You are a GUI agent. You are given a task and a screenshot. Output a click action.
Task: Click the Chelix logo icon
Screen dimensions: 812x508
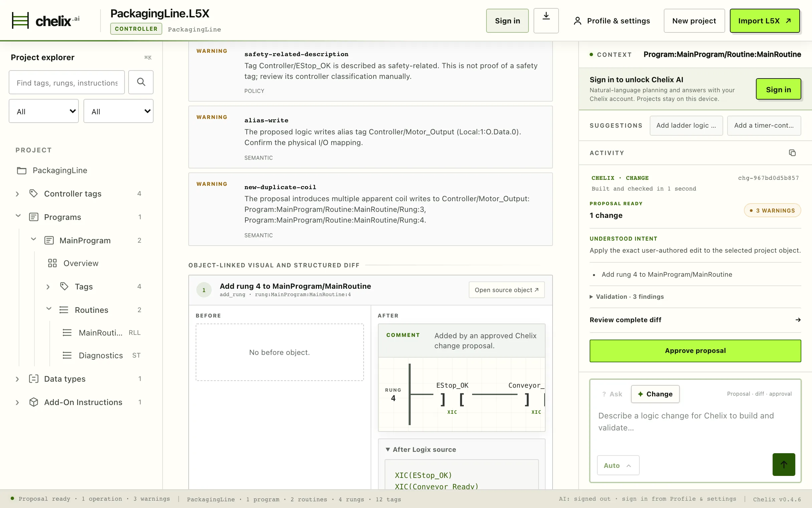tap(20, 20)
